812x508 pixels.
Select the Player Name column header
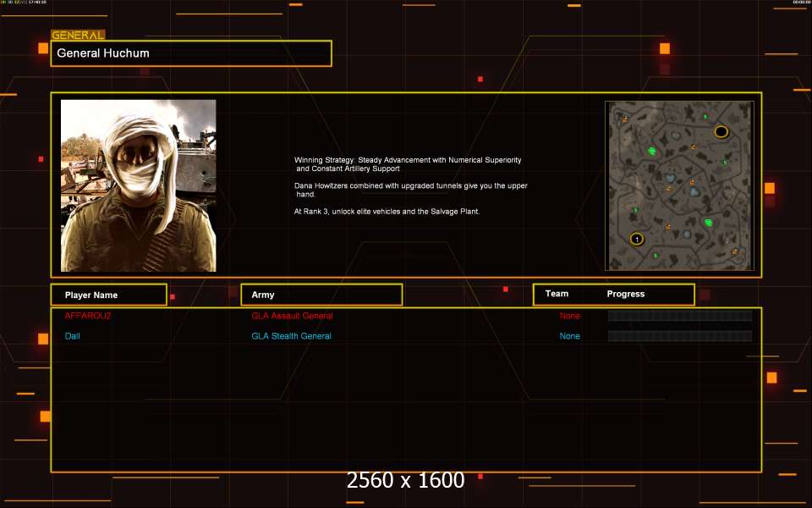pyautogui.click(x=108, y=295)
